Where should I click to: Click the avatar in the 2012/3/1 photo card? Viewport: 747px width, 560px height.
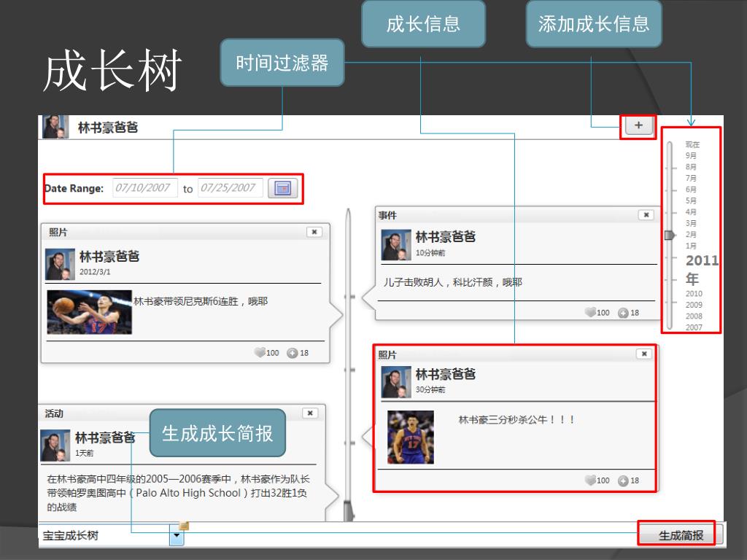coord(60,264)
